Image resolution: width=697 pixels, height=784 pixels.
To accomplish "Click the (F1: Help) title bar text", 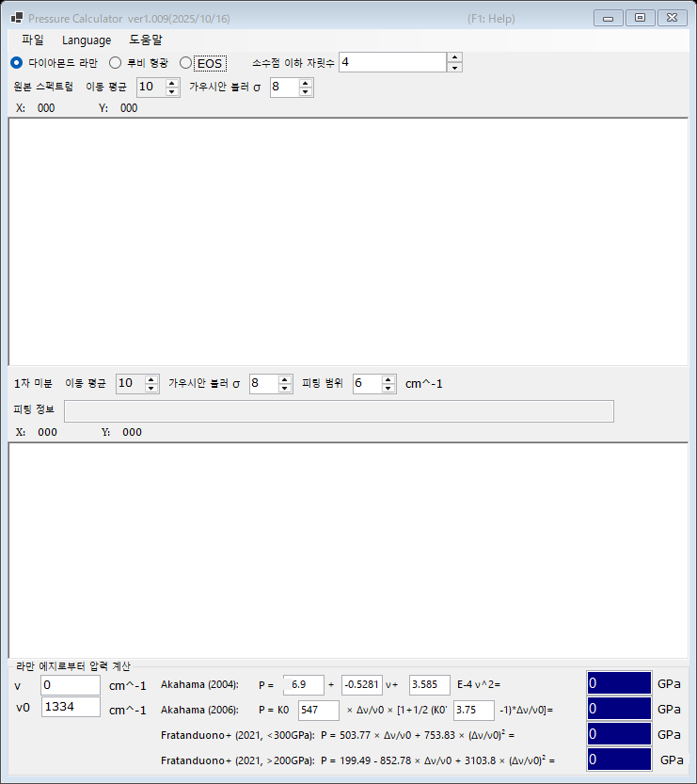I will tap(491, 19).
